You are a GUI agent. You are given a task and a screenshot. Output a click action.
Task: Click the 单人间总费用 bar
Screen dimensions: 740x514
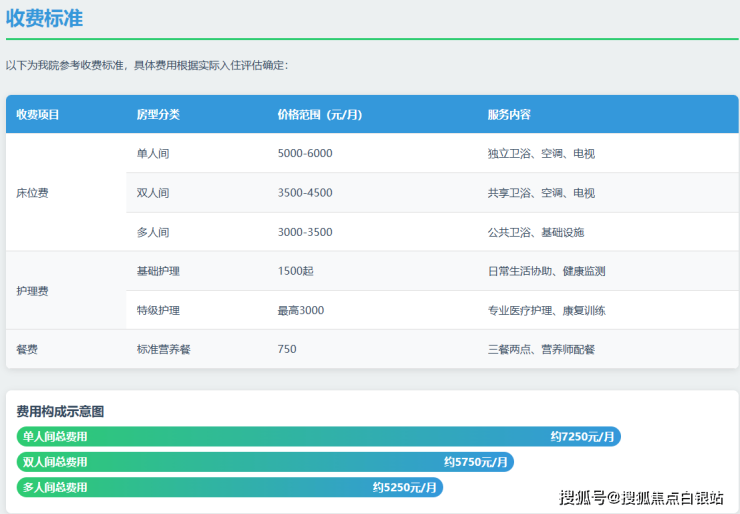coord(318,437)
